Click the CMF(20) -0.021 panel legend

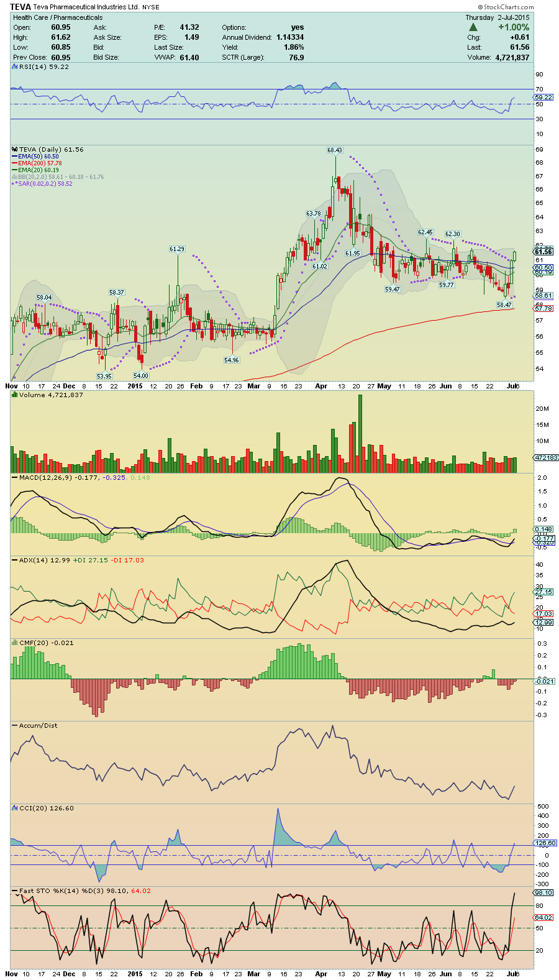pos(43,643)
